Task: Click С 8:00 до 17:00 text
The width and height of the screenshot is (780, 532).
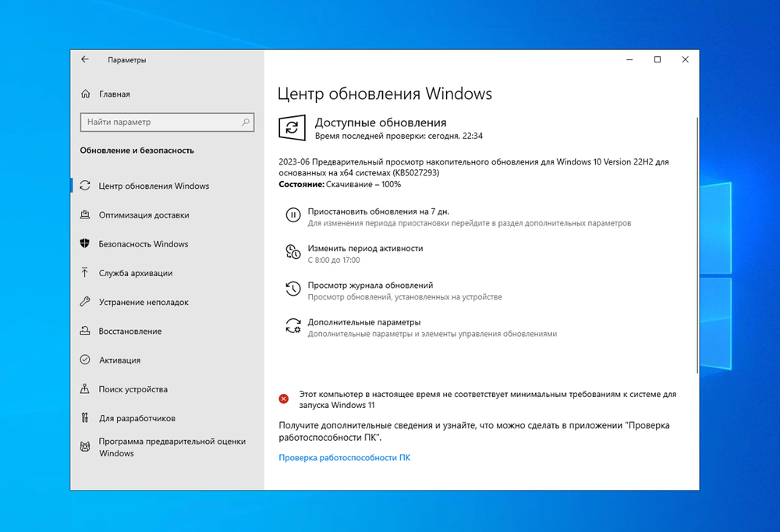Action: 333,260
